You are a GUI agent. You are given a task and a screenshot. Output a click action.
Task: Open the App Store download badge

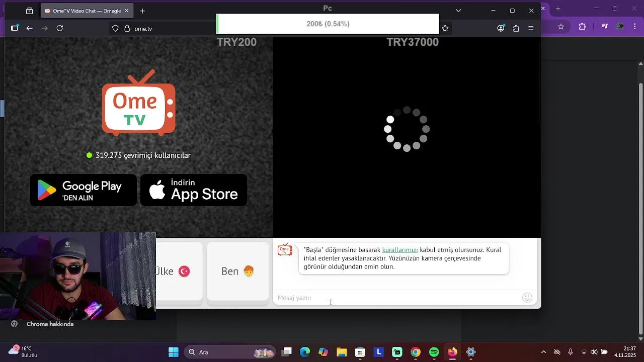pos(194,190)
